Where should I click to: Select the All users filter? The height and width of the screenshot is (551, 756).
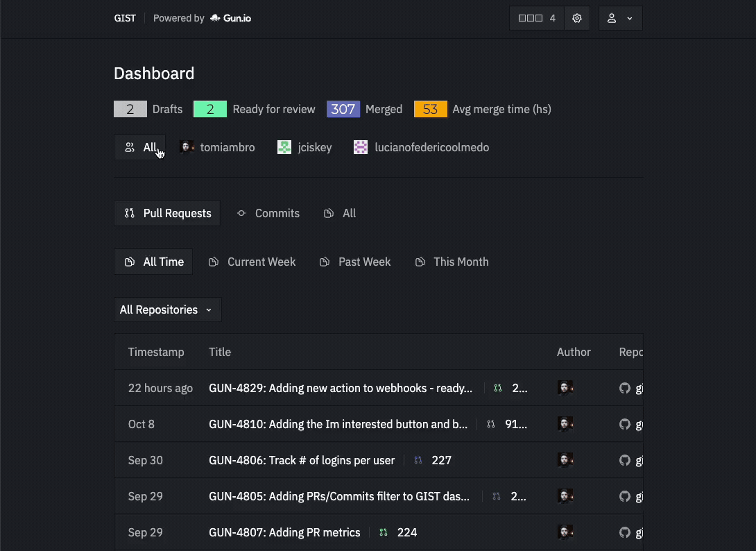pos(140,147)
